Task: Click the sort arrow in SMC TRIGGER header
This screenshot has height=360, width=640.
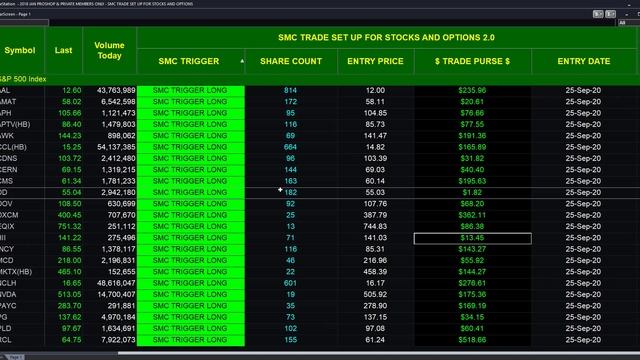Action: pyautogui.click(x=242, y=61)
